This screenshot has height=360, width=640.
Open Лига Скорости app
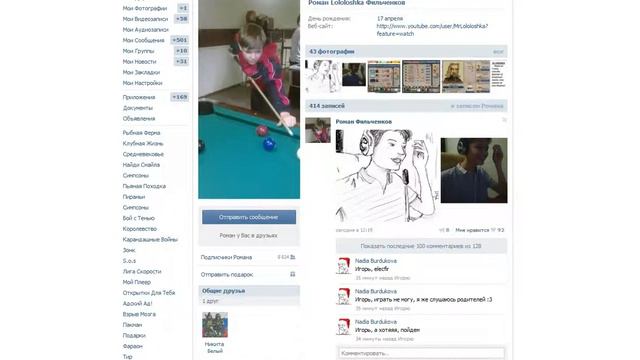coord(142,271)
